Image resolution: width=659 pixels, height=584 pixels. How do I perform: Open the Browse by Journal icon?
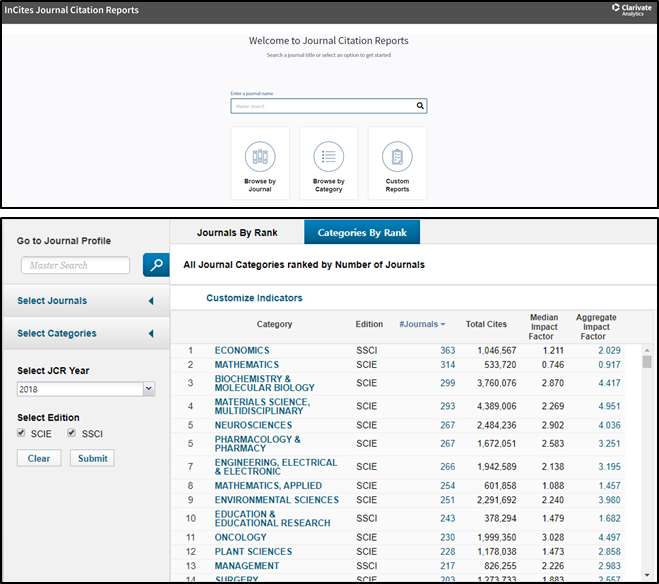point(260,156)
